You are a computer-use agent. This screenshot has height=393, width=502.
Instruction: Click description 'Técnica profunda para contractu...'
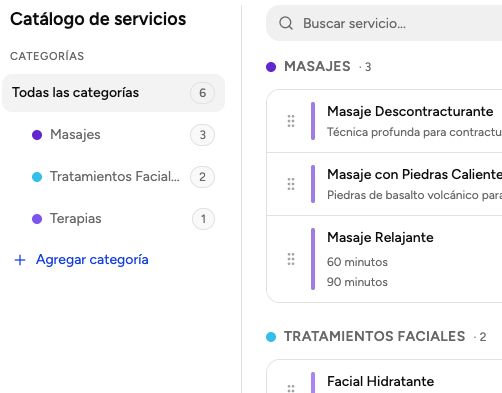tap(414, 132)
